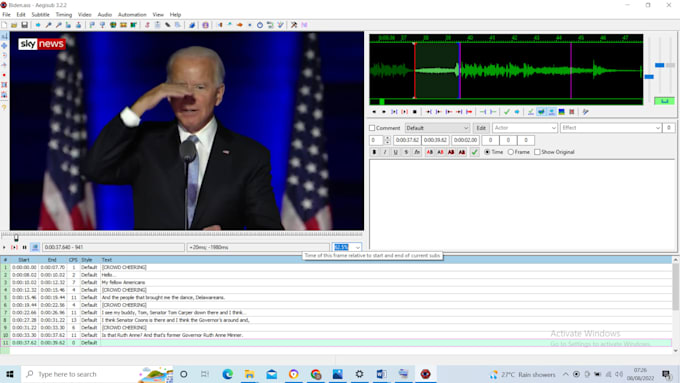Commit audio changes with the green checkmark

(x=507, y=112)
